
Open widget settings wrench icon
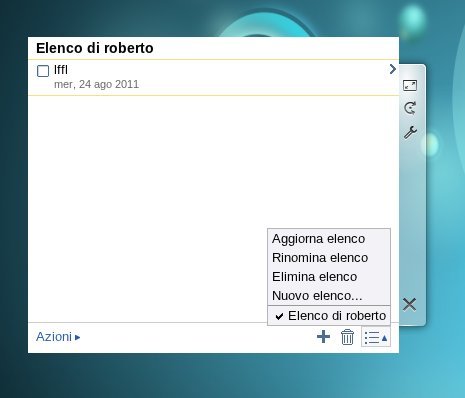410,132
